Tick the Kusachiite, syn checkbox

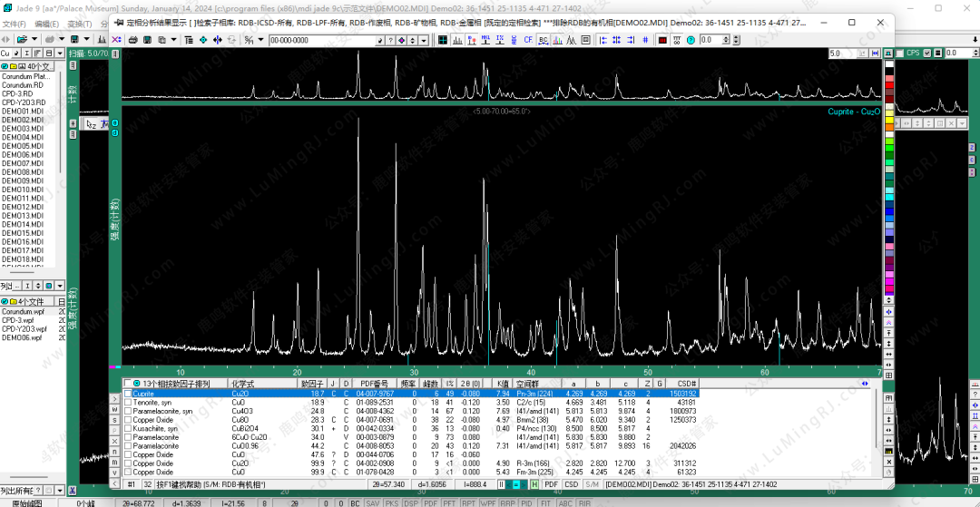[128, 428]
